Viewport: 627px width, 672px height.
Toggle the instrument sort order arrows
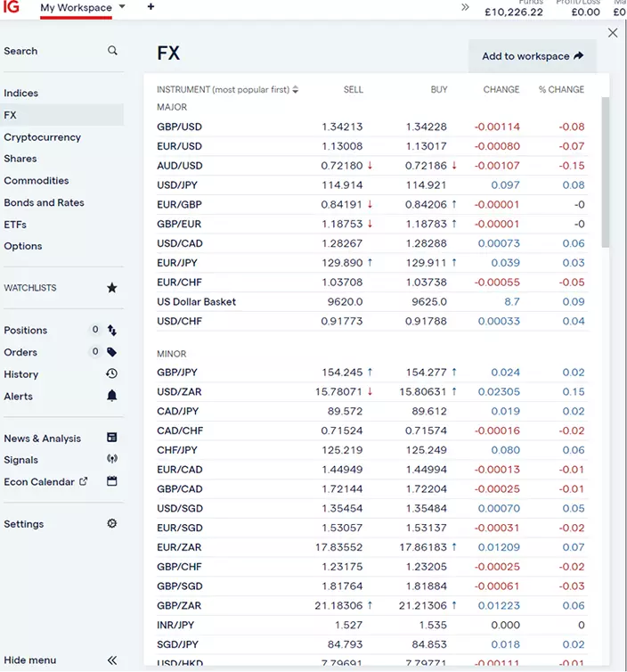pos(296,90)
